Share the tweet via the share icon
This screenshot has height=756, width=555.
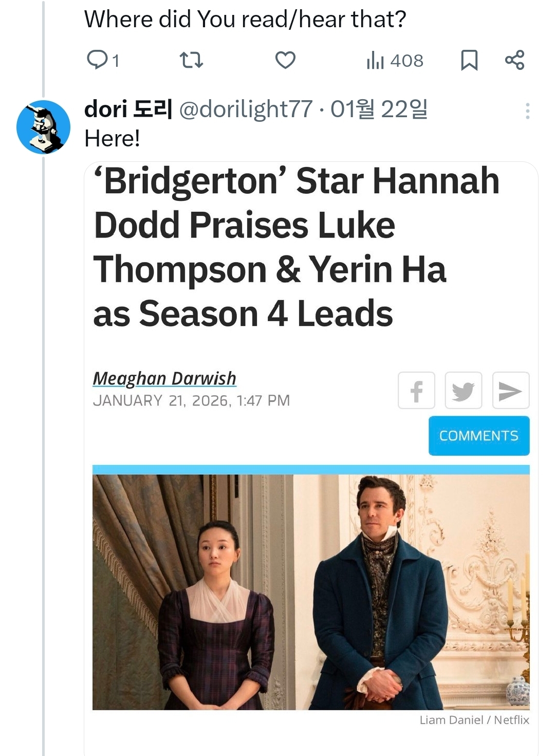point(514,60)
